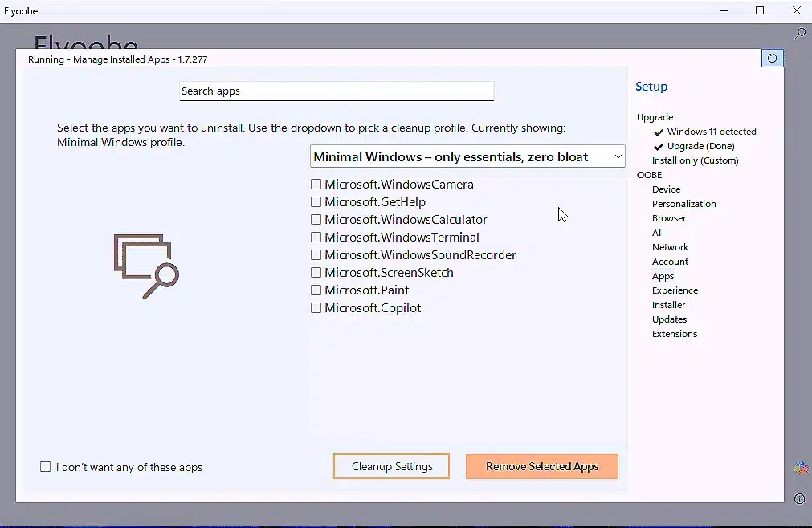The width and height of the screenshot is (812, 528).
Task: Navigate to the Device section
Action: (x=667, y=189)
